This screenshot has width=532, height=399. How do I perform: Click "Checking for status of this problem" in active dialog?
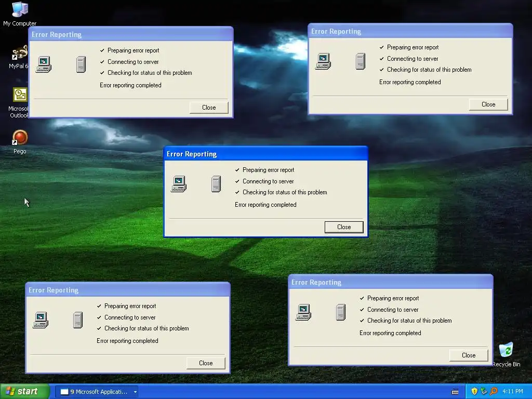coord(285,192)
